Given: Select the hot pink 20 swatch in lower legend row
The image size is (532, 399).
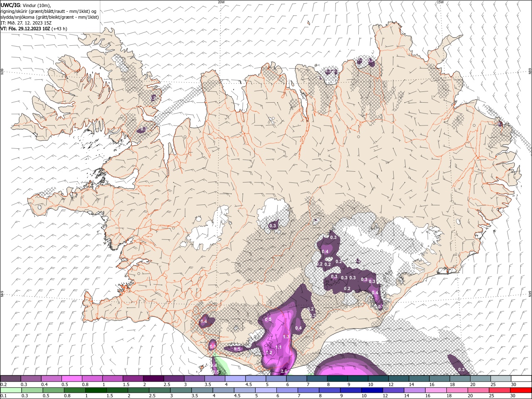Looking at the screenshot, I should coord(478,390).
